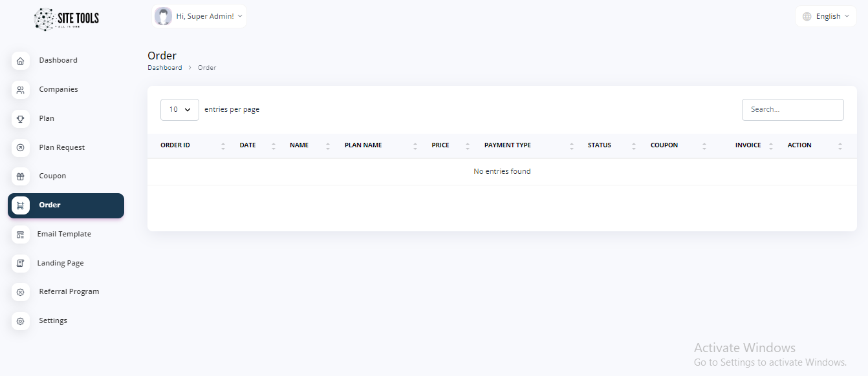Image resolution: width=868 pixels, height=376 pixels.
Task: Sort the table by Order ID column
Action: pos(175,145)
